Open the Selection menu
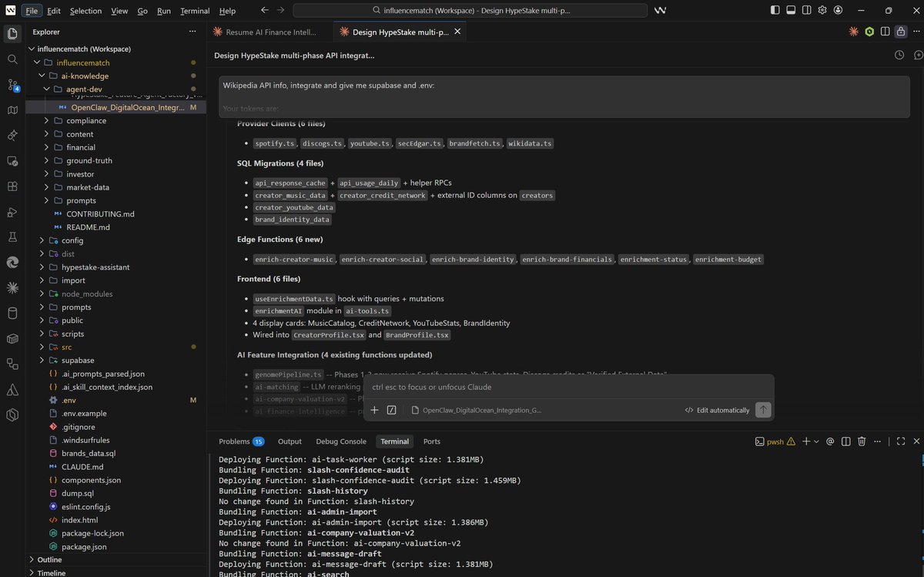The image size is (924, 577). (85, 11)
